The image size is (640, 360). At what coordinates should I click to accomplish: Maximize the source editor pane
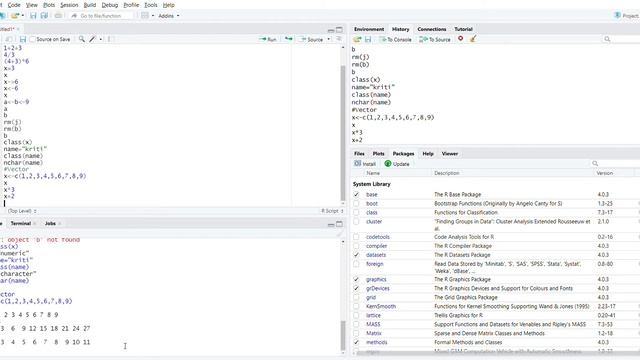pos(339,30)
